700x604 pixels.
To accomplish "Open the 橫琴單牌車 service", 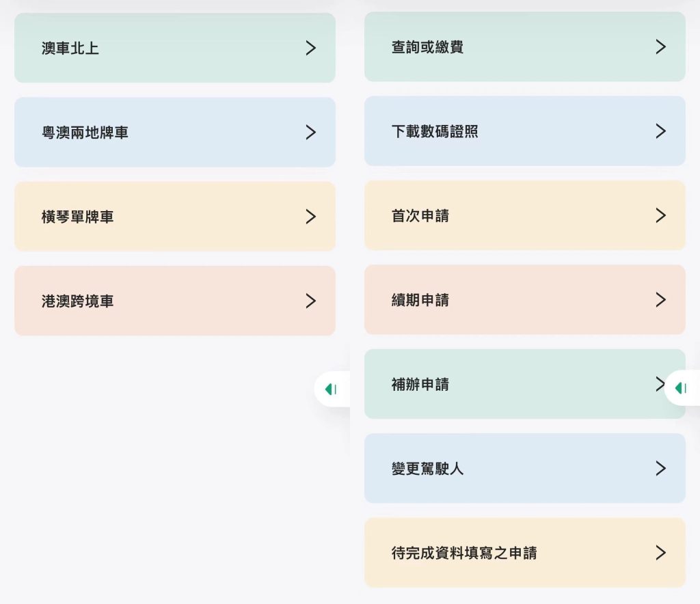I will point(175,217).
